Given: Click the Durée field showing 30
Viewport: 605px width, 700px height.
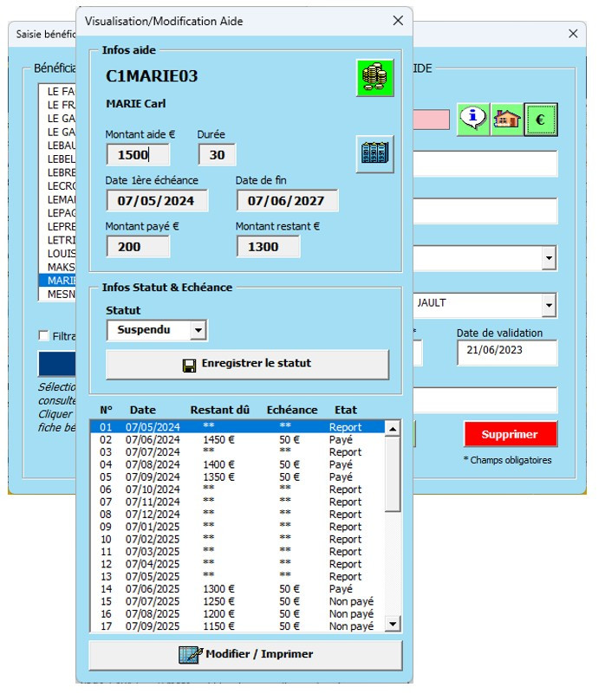Looking at the screenshot, I should point(217,155).
